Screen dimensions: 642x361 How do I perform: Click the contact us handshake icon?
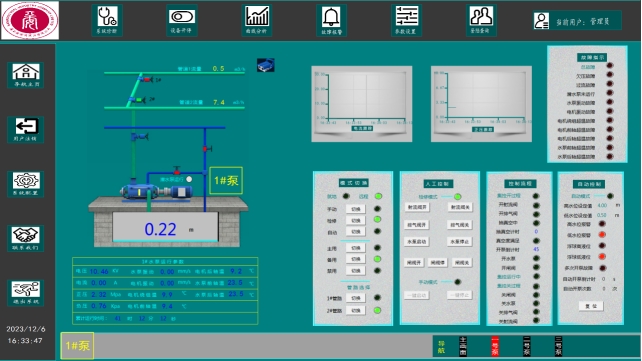26,238
